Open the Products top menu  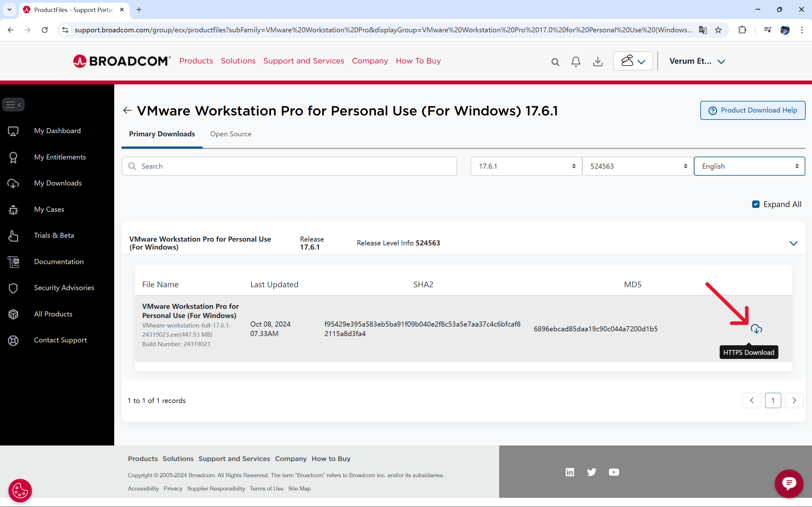(196, 61)
